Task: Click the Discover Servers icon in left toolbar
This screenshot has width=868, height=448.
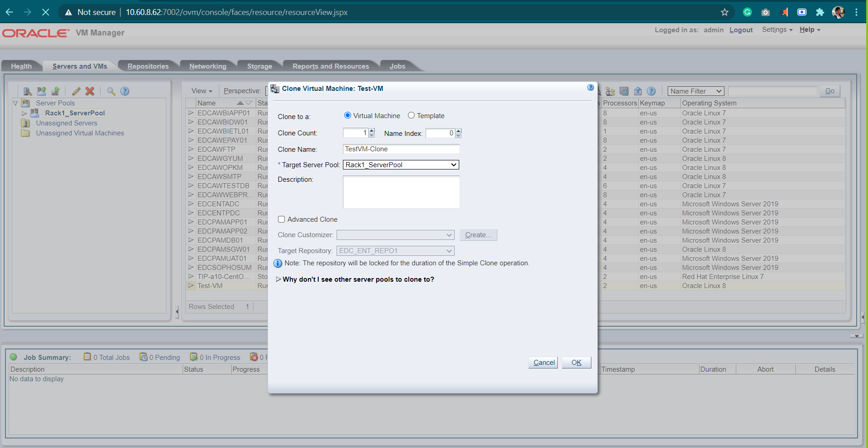Action: pos(28,91)
